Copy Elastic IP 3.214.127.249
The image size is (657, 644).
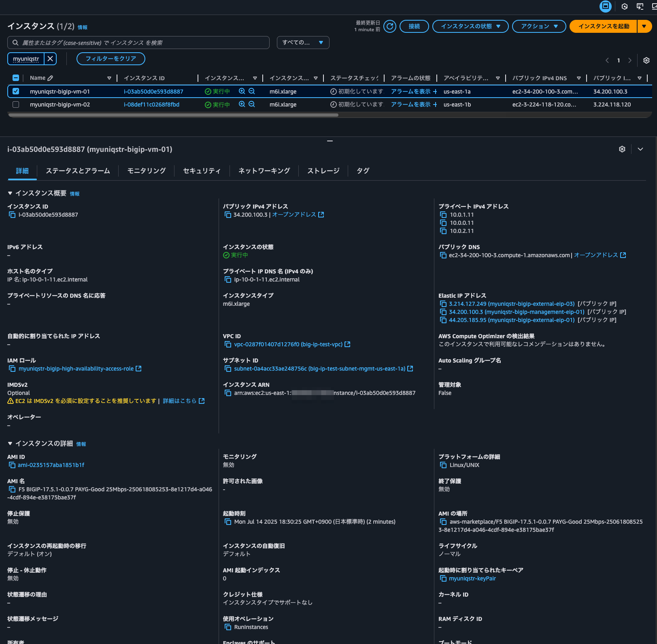[443, 304]
